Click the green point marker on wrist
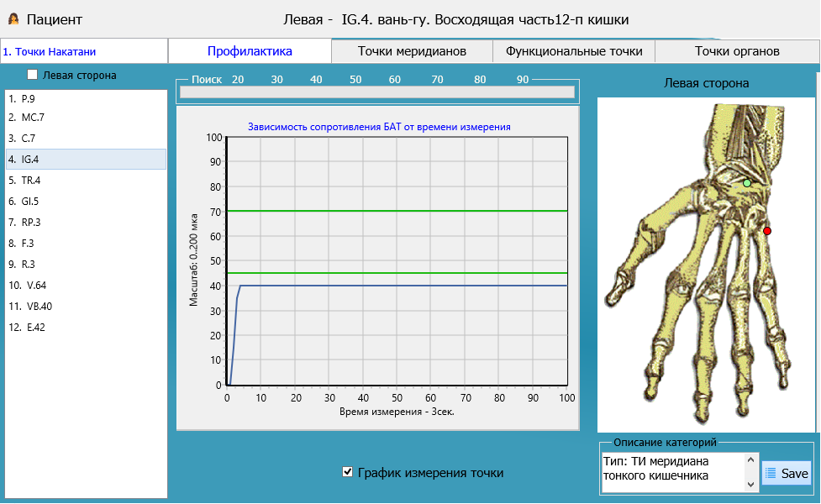The width and height of the screenshot is (821, 504). pyautogui.click(x=746, y=182)
